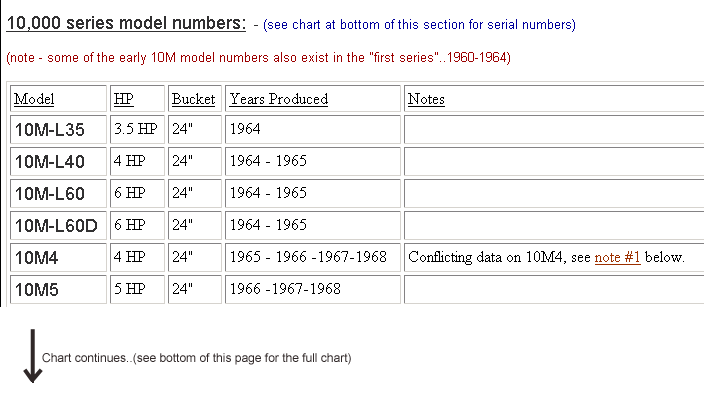Click the 10M-L60D model cell
The image size is (704, 400).
click(x=56, y=225)
